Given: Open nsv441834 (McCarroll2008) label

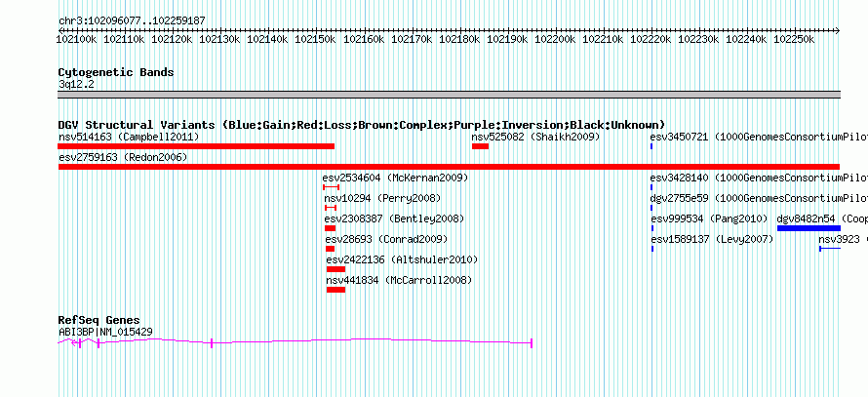Looking at the screenshot, I should tap(399, 280).
